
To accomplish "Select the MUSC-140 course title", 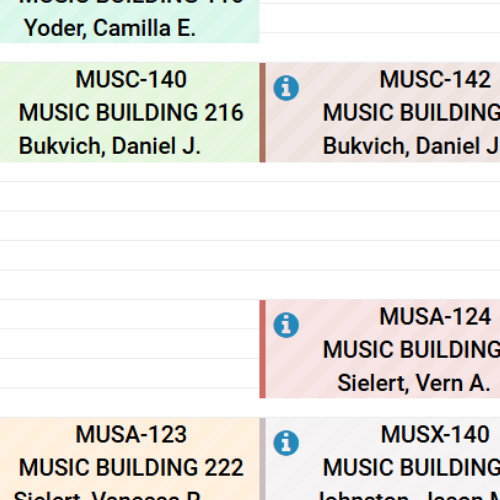I will 131,79.
